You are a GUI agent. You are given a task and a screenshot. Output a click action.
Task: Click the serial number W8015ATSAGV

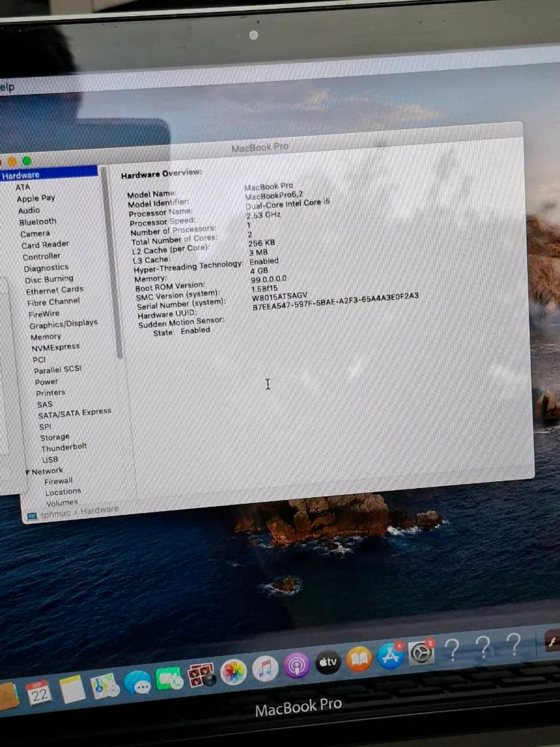click(x=279, y=298)
